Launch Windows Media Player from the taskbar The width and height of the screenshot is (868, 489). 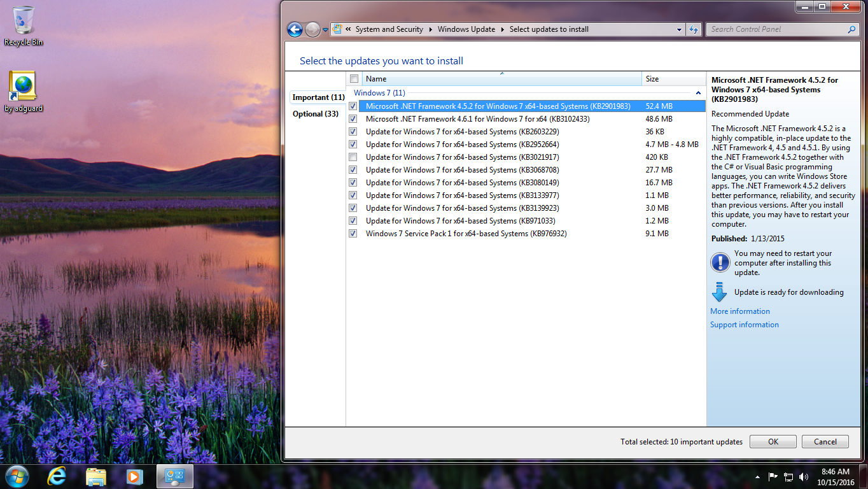134,476
